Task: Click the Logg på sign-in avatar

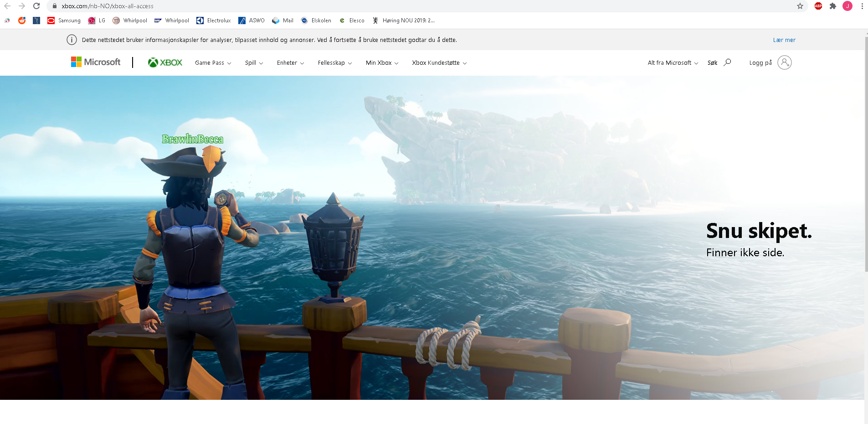Action: tap(785, 62)
